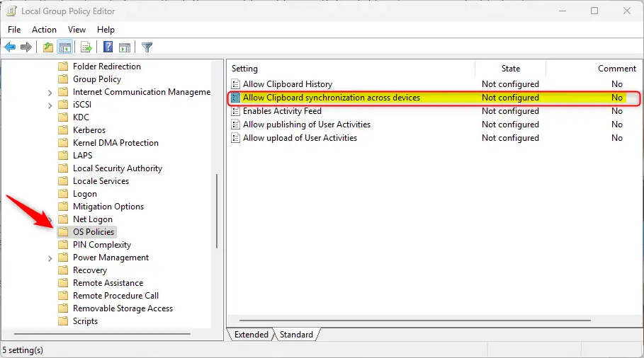Select 'Allow publishing of User Activities' setting
The height and width of the screenshot is (358, 644).
[x=306, y=125]
